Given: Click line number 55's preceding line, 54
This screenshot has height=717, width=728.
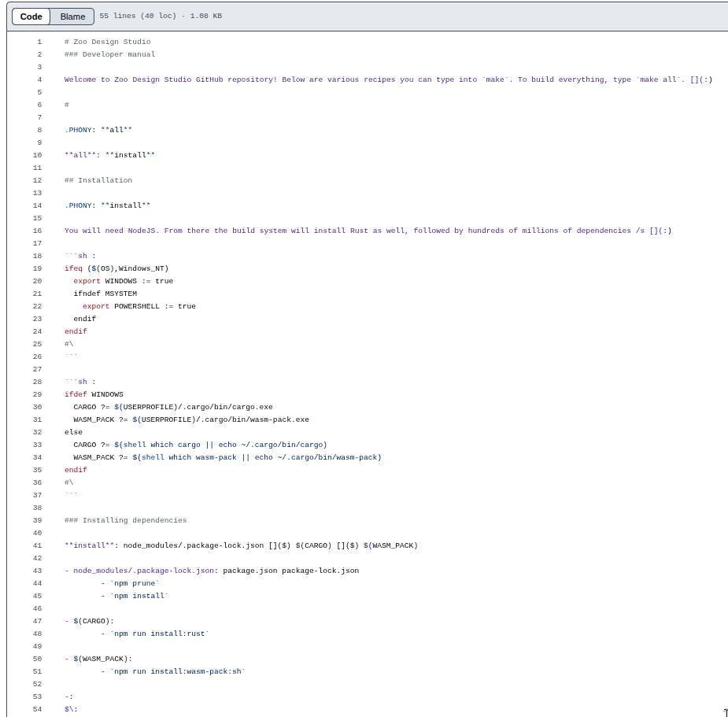Looking at the screenshot, I should [x=37, y=709].
